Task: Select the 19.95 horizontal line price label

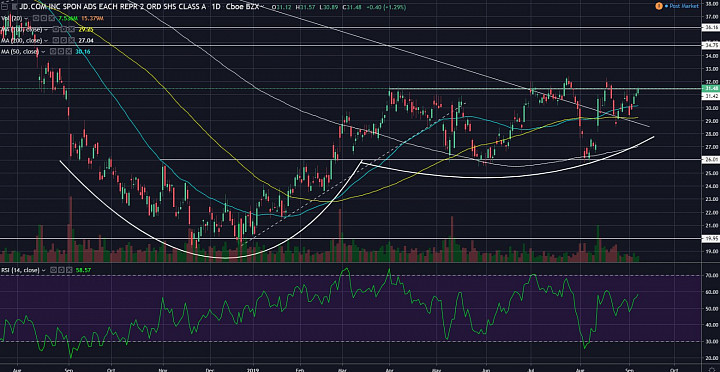Action: click(711, 238)
